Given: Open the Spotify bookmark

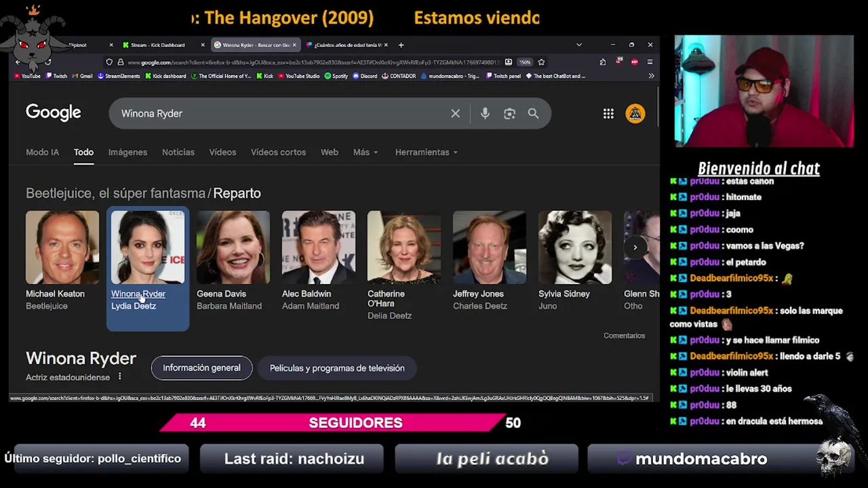Looking at the screenshot, I should coord(336,76).
